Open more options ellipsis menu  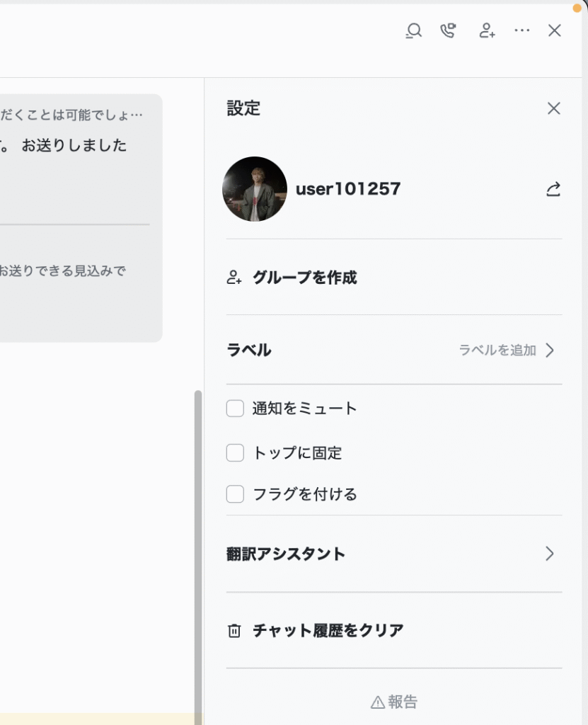tap(522, 30)
